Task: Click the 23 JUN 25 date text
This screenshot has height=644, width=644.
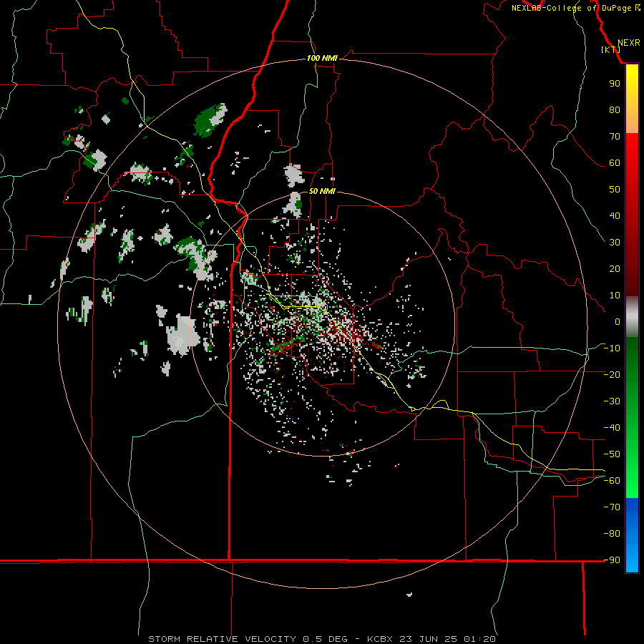Action: click(428, 639)
